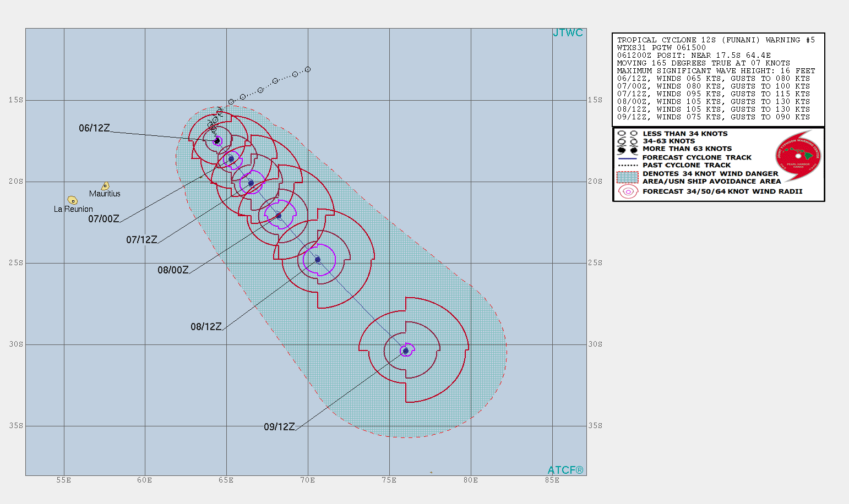The width and height of the screenshot is (849, 504).
Task: Click the 85E longitude axis label
Action: click(552, 480)
